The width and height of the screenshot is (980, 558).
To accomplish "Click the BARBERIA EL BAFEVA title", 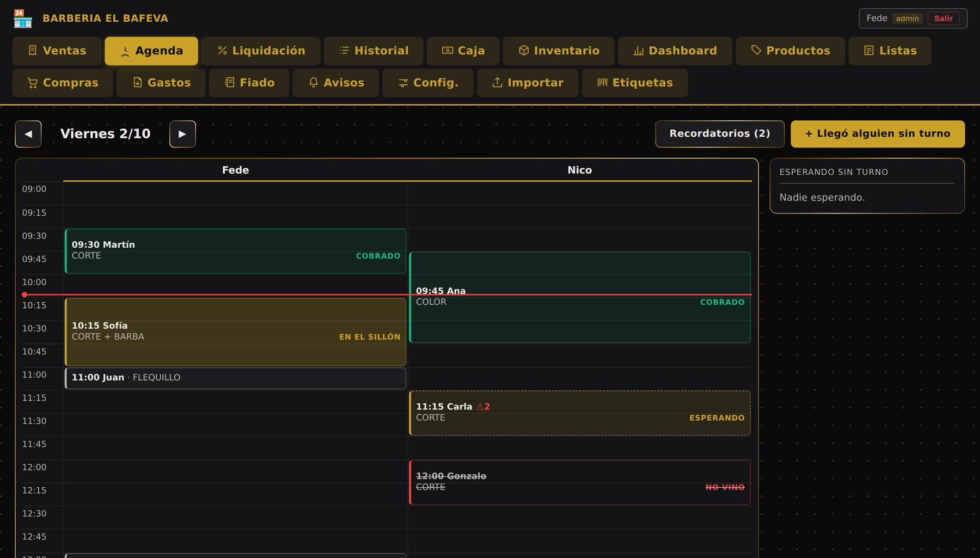I will tap(106, 19).
